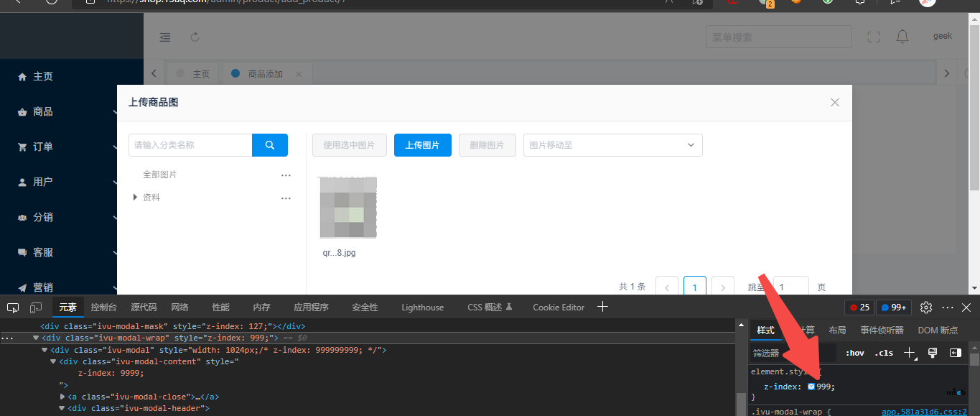Open the DevTools settings gear
The width and height of the screenshot is (980, 416).
[926, 308]
